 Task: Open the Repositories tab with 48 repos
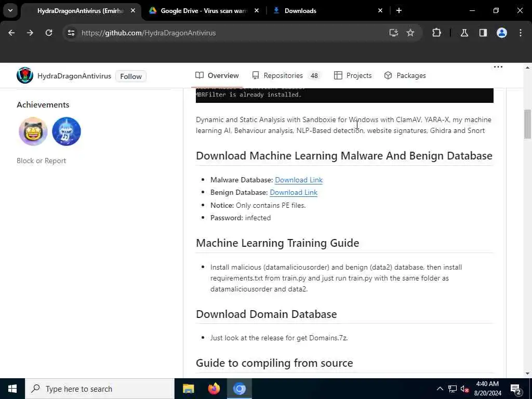click(x=286, y=75)
